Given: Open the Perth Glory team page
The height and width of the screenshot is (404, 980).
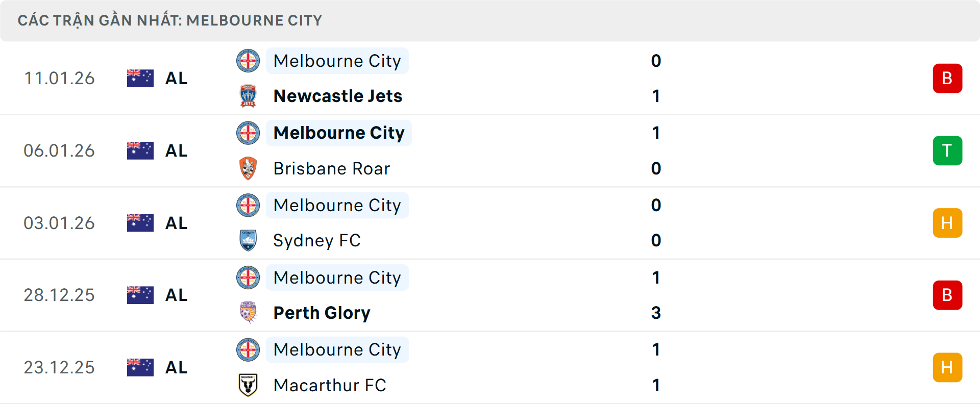Looking at the screenshot, I should pyautogui.click(x=322, y=313).
